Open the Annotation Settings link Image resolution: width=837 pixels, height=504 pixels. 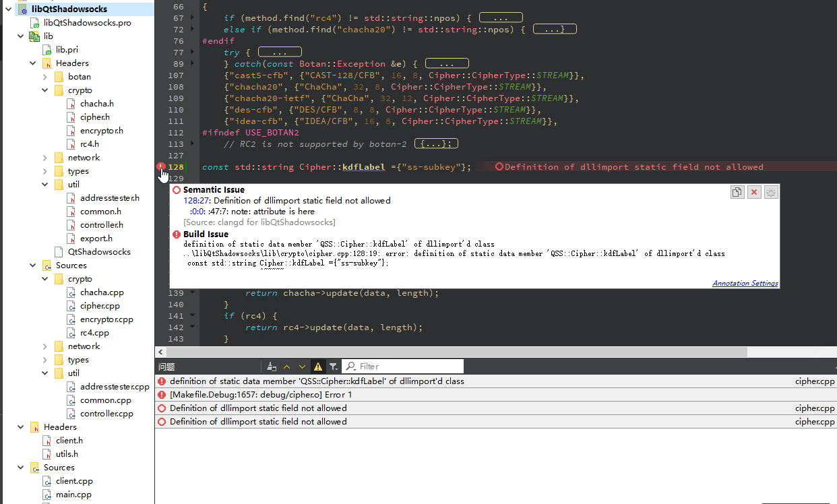point(745,283)
